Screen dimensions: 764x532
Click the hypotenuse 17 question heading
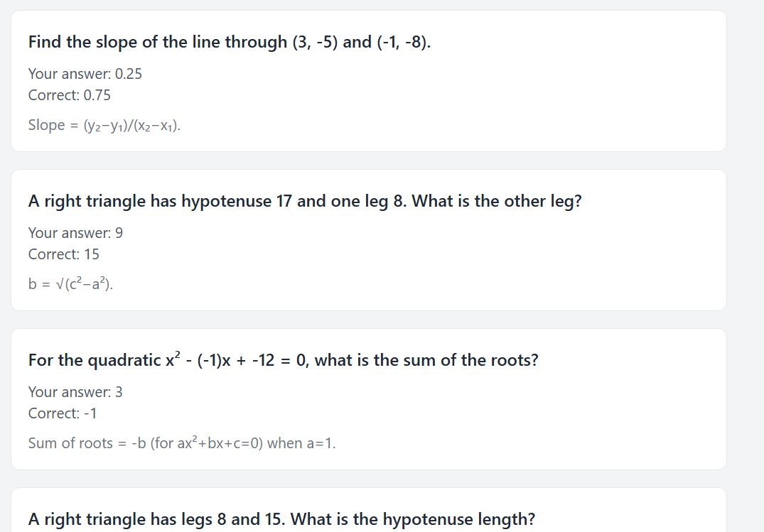point(305,201)
